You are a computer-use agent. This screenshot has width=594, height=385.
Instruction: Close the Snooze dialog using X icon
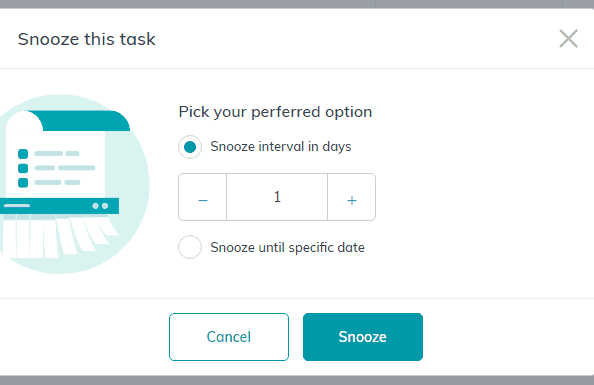coord(568,39)
